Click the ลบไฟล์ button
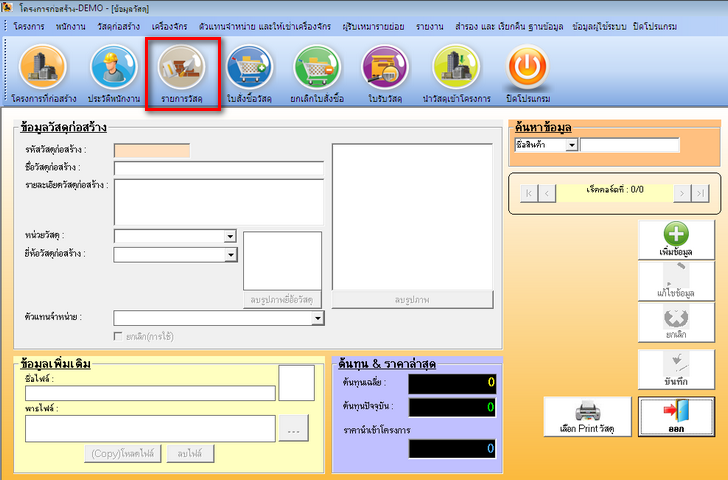Screen dimensions: 728x480 (190, 454)
